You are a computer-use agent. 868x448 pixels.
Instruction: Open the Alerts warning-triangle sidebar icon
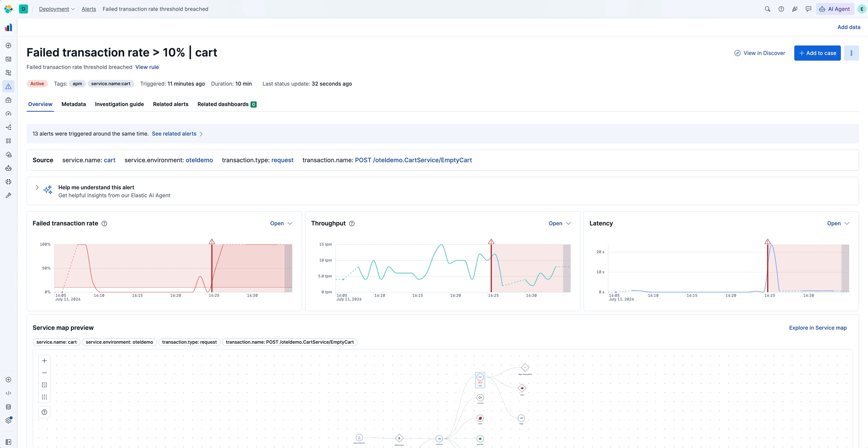8,87
